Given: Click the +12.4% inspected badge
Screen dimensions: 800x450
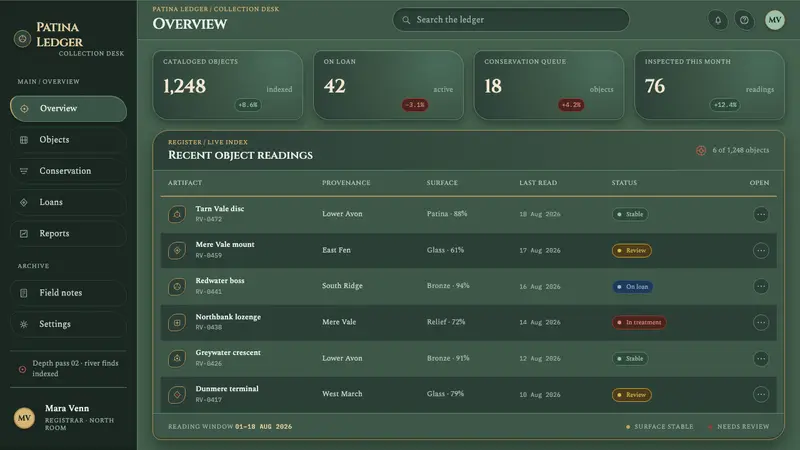Looking at the screenshot, I should click(x=725, y=105).
